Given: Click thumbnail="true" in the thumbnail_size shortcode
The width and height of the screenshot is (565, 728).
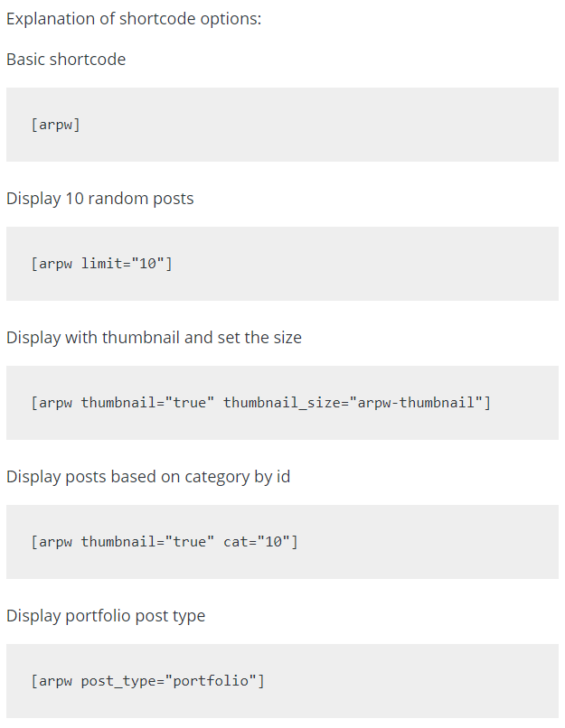Looking at the screenshot, I should click(147, 403).
